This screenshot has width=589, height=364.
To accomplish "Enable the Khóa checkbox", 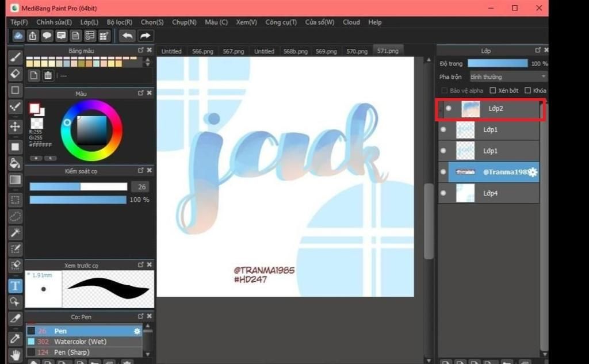I will point(528,91).
